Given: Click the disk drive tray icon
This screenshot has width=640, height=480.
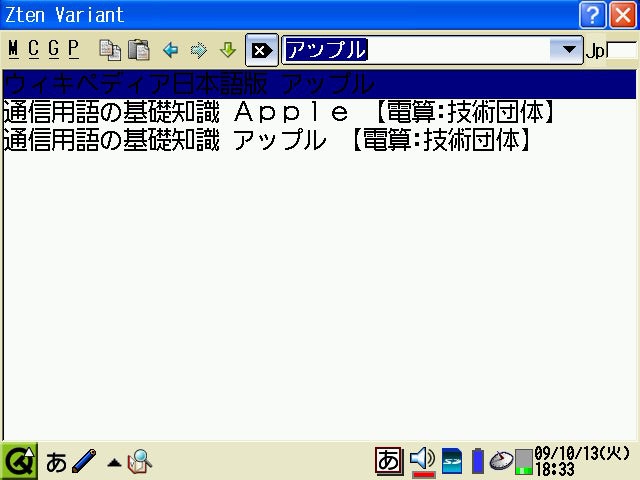Looking at the screenshot, I should pos(501,461).
